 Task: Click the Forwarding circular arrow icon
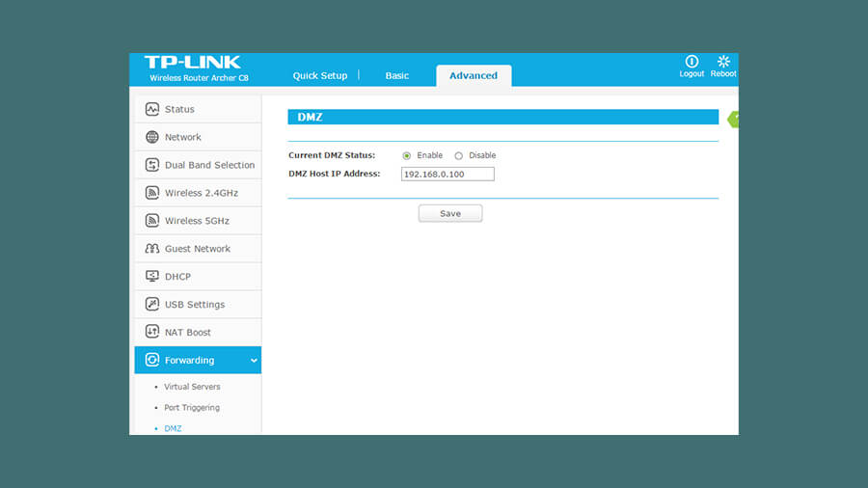pyautogui.click(x=152, y=360)
